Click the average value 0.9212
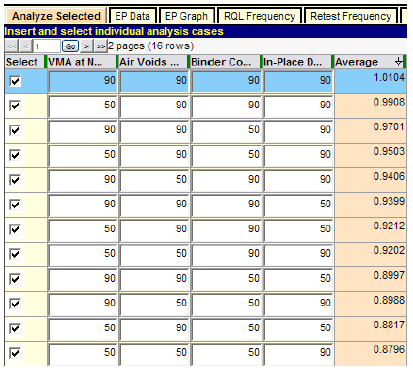Viewport: 413px width, 371px height. tap(389, 226)
